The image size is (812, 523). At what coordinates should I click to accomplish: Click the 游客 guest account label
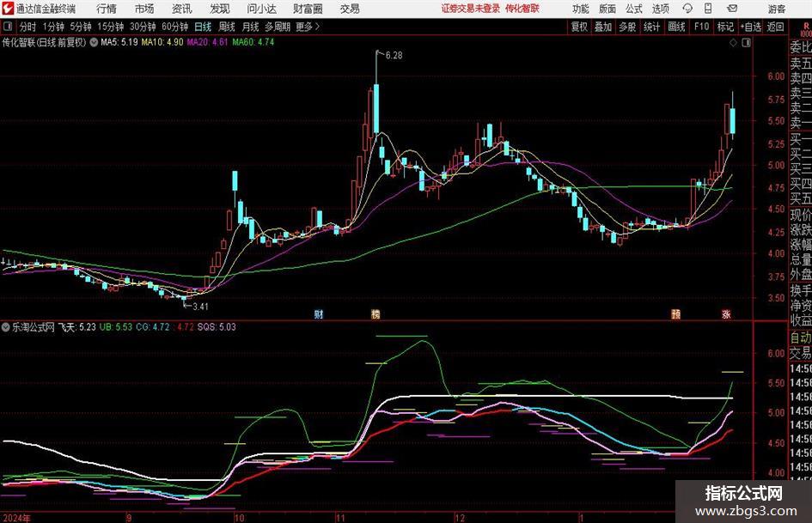click(x=777, y=9)
